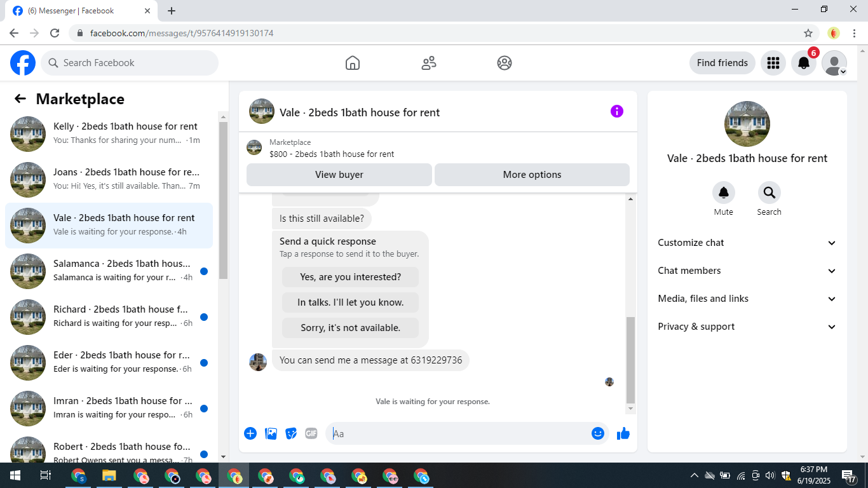This screenshot has height=488, width=868.
Task: Open the Facebook menu grid icon
Action: coord(773,63)
